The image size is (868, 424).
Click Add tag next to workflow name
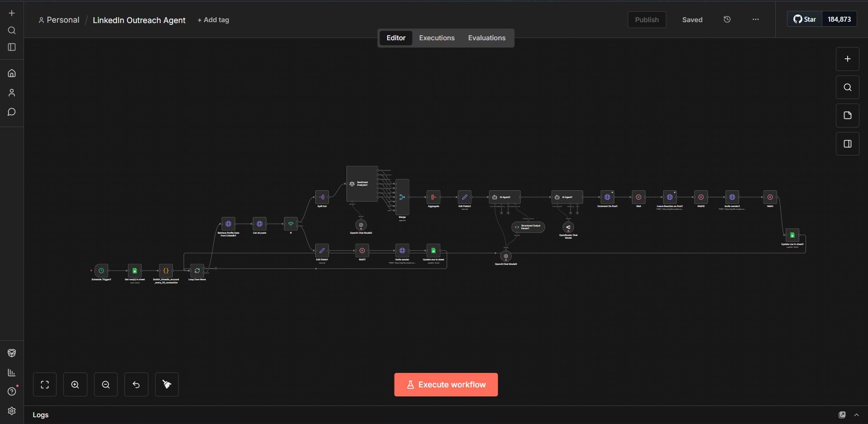213,20
